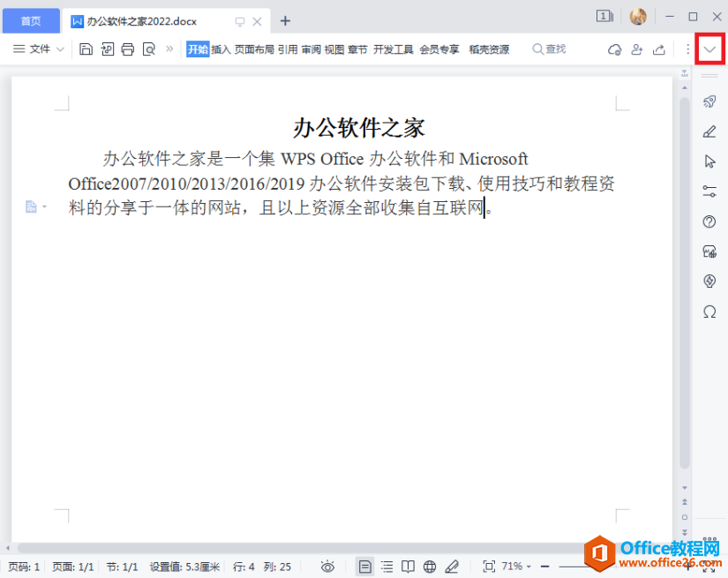The width and height of the screenshot is (728, 578).
Task: Switch to web layout globe icon
Action: [430, 567]
